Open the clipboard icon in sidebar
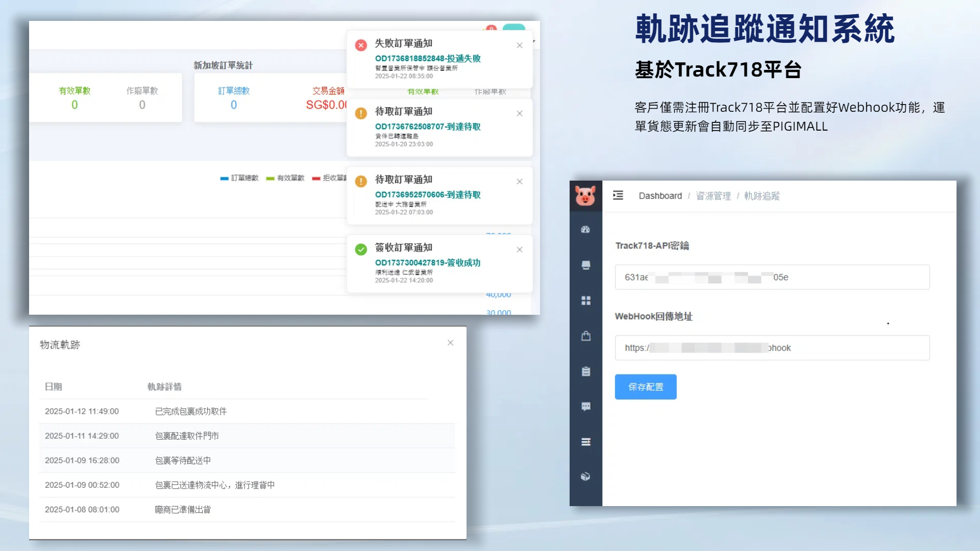The height and width of the screenshot is (551, 980). click(x=585, y=371)
